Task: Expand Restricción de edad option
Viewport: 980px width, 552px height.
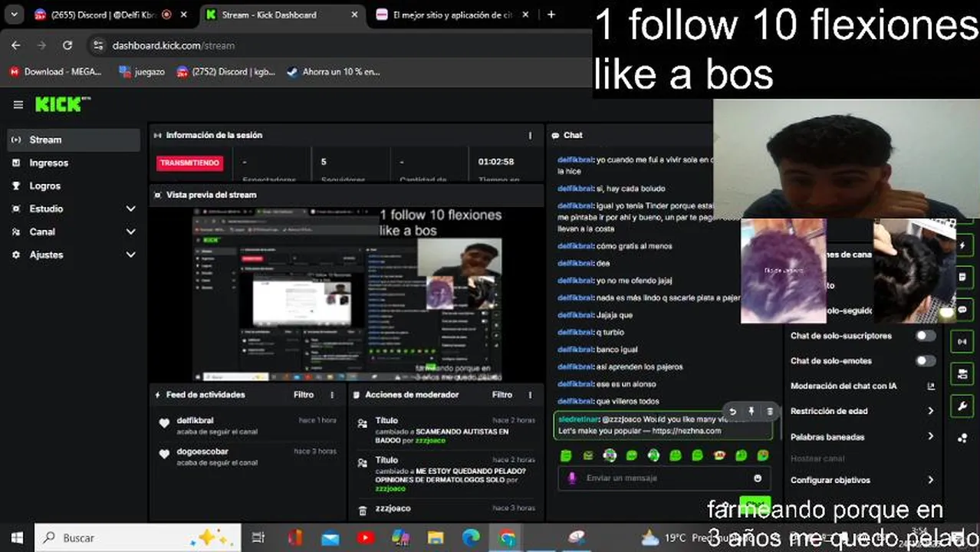Action: pos(863,411)
